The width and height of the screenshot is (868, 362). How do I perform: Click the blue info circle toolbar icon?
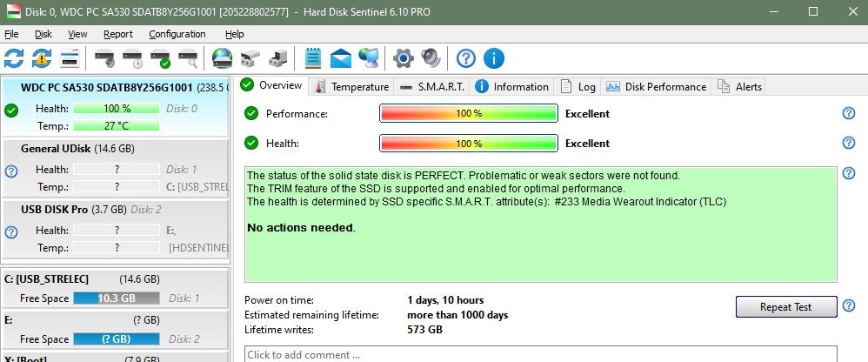tap(493, 58)
